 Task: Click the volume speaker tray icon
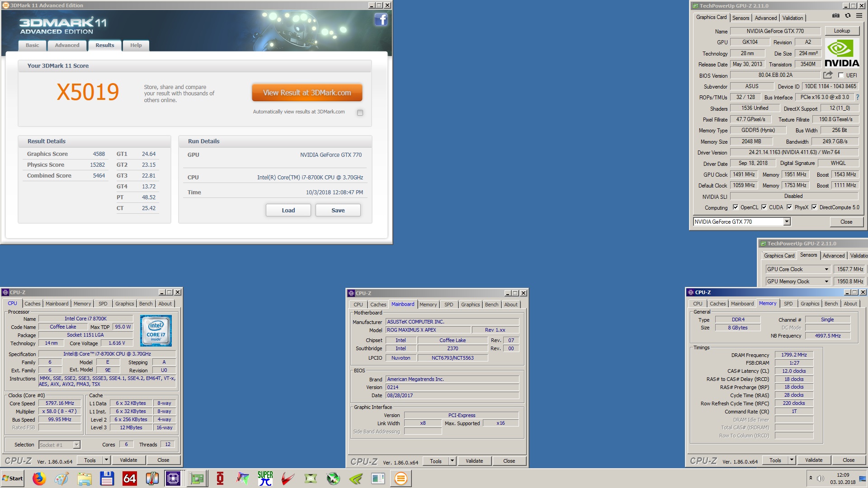pyautogui.click(x=821, y=478)
